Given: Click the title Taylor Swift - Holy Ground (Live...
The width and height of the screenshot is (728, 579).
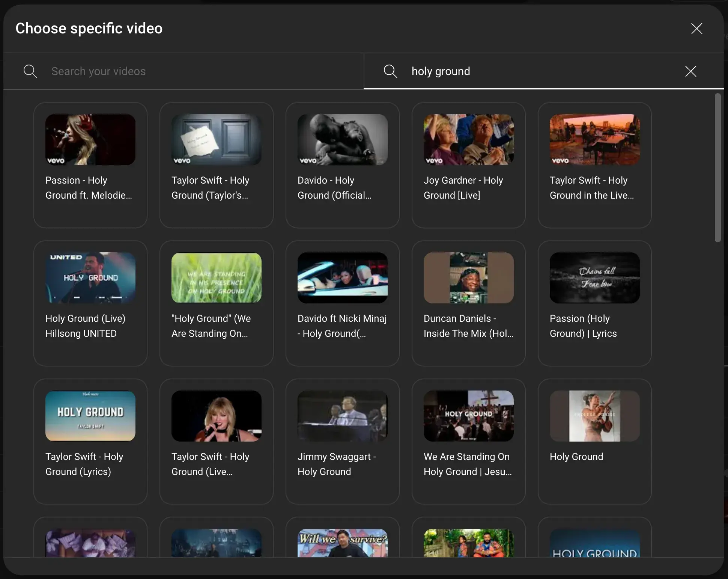Looking at the screenshot, I should coord(211,464).
